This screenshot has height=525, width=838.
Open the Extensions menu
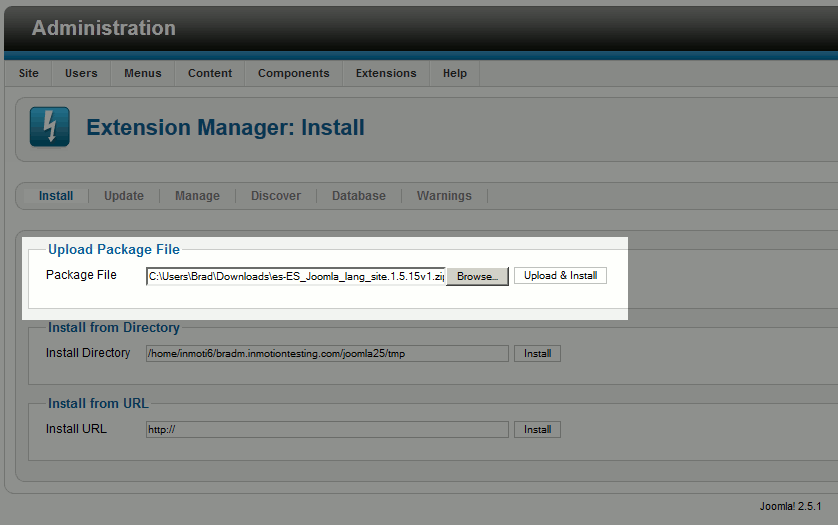coord(386,73)
